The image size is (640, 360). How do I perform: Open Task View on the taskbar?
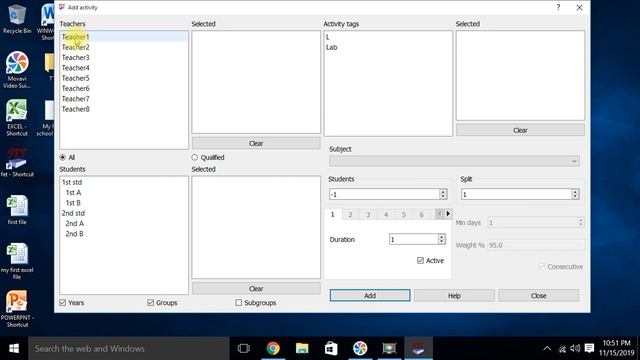click(x=244, y=349)
